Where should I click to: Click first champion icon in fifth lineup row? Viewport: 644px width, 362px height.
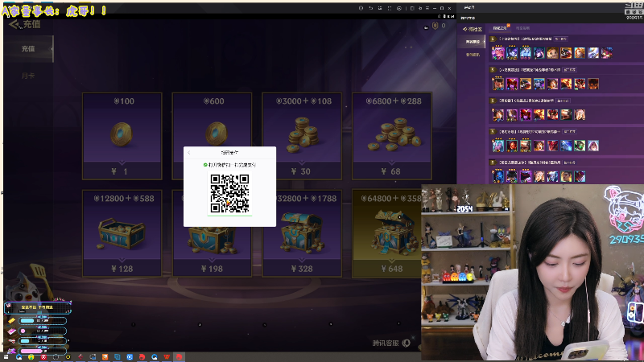coord(498,176)
